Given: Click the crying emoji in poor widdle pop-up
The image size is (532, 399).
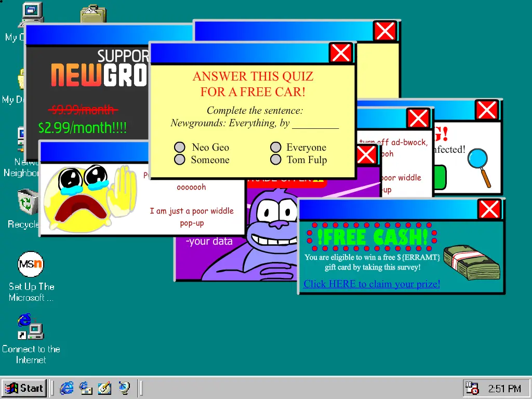Looking at the screenshot, I should click(90, 198).
